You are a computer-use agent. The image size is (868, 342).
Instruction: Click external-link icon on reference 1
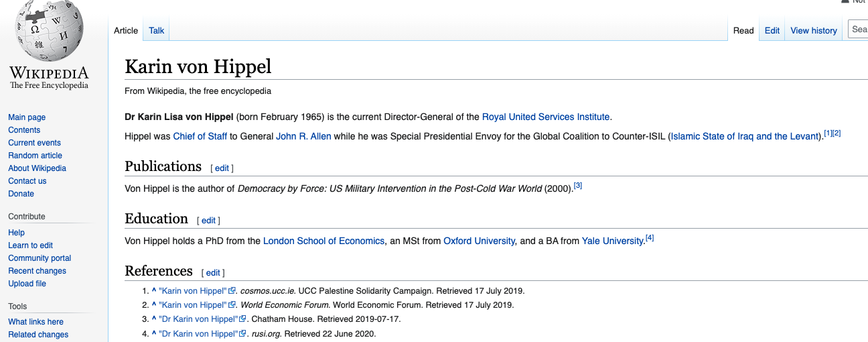(232, 291)
